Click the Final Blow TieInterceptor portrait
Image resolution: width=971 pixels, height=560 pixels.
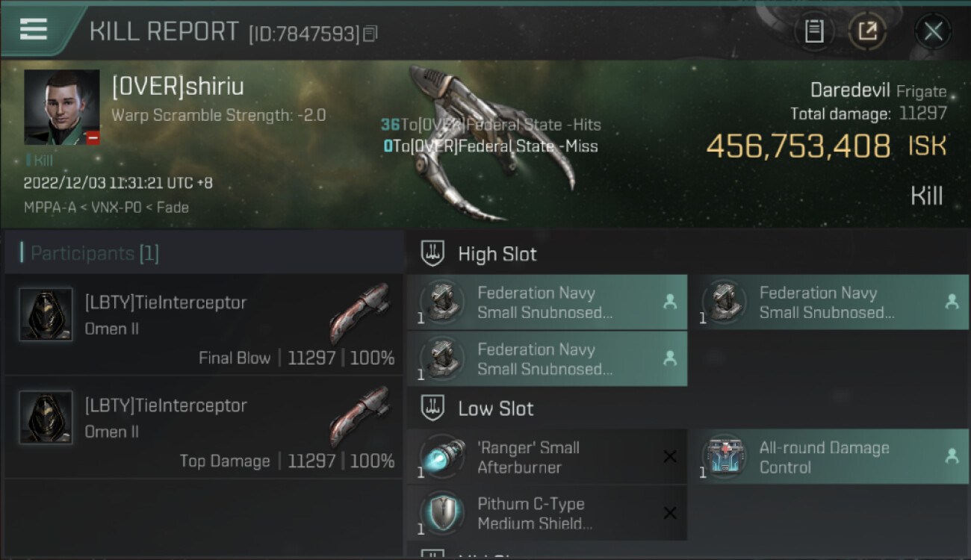point(46,314)
